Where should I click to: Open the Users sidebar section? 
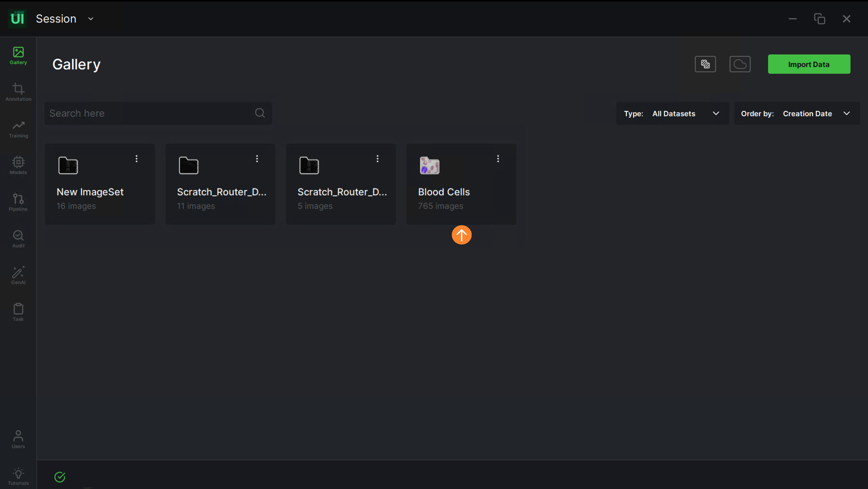(18, 439)
